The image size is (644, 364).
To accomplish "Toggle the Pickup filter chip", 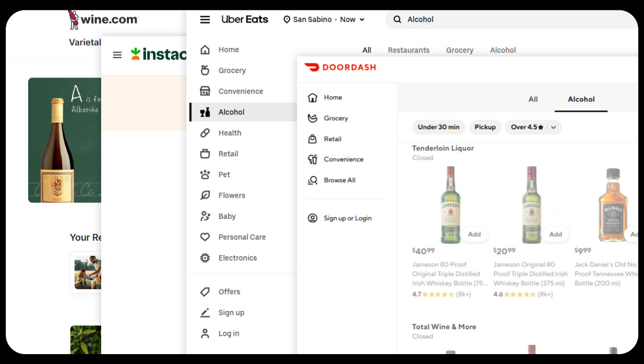I will (485, 127).
